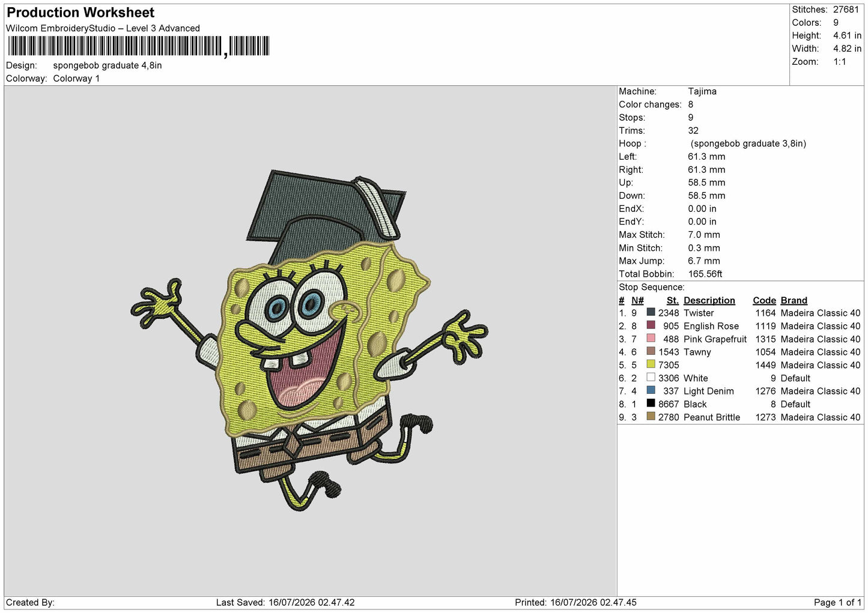Click the White thread color swatch

pyautogui.click(x=651, y=378)
